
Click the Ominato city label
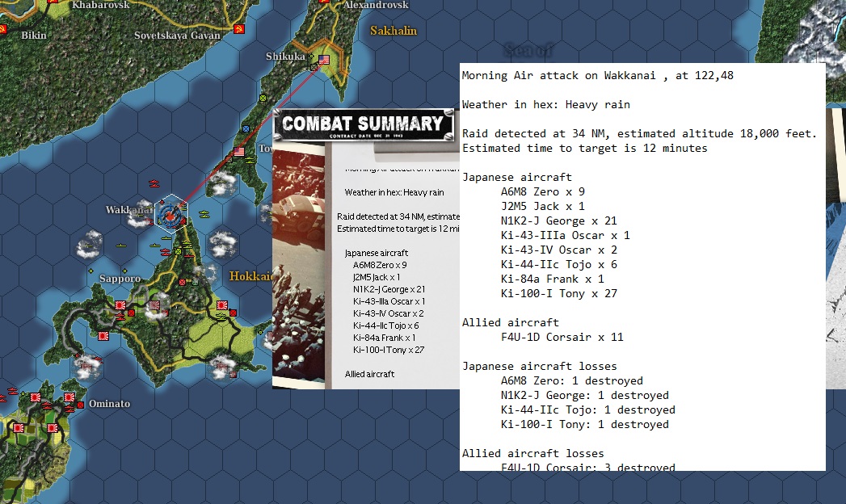click(x=110, y=404)
